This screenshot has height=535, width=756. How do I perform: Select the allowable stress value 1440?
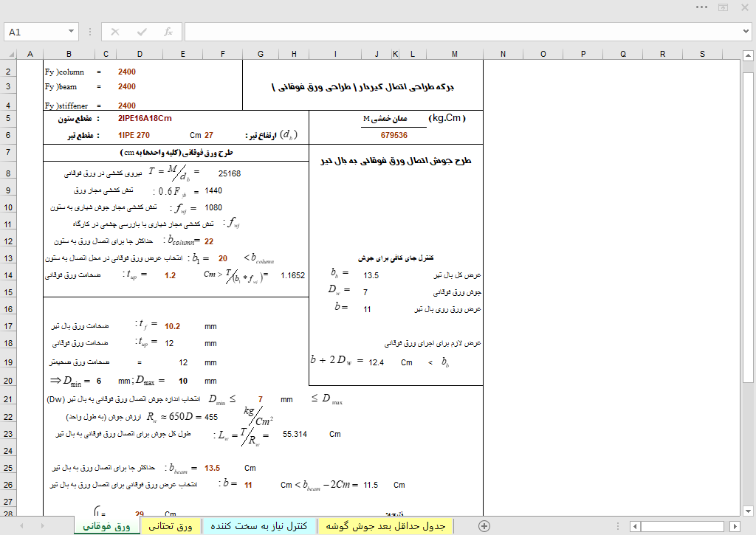click(x=213, y=191)
